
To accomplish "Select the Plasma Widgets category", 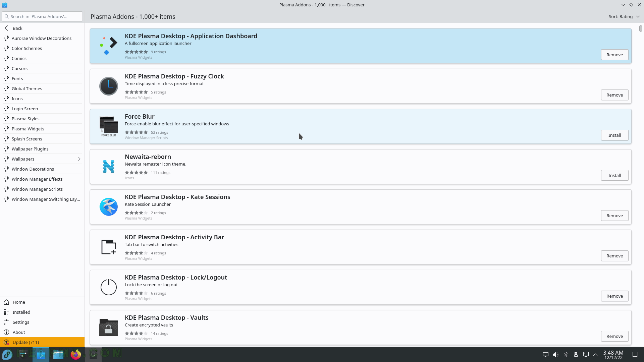I will [x=42, y=129].
